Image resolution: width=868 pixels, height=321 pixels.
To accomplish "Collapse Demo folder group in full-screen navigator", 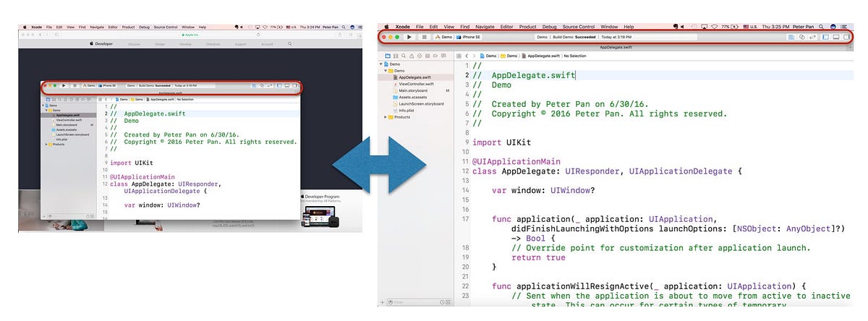I will point(385,71).
